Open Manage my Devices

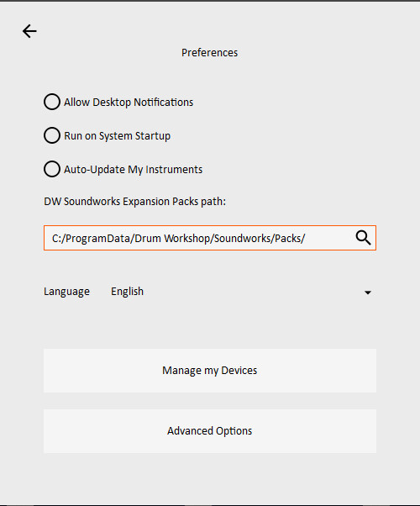210,371
